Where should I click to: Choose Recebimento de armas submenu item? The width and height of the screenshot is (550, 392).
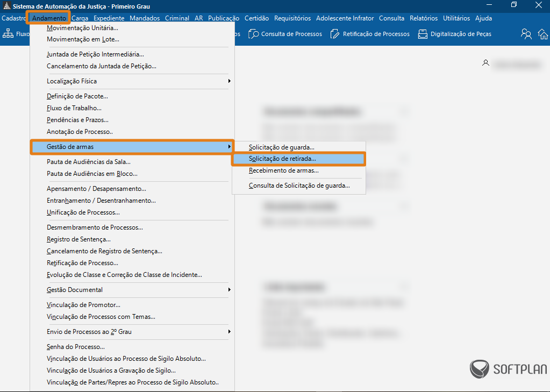tap(284, 170)
